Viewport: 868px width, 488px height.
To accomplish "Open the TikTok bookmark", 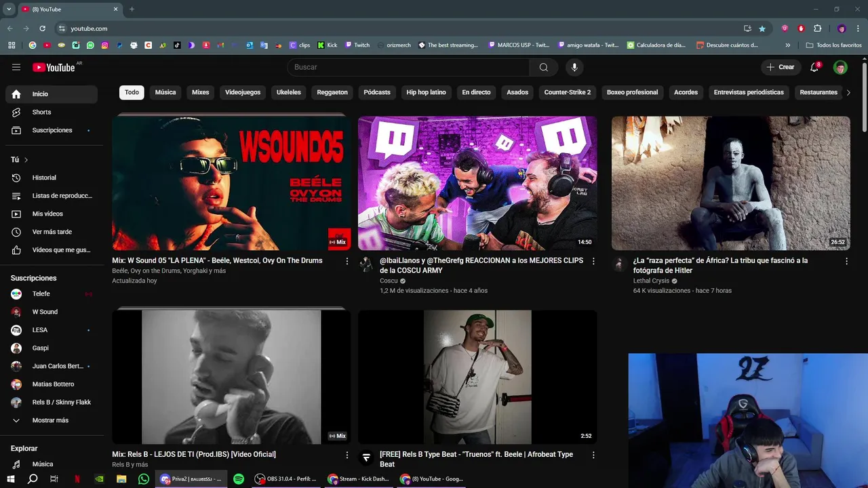I will (x=177, y=45).
